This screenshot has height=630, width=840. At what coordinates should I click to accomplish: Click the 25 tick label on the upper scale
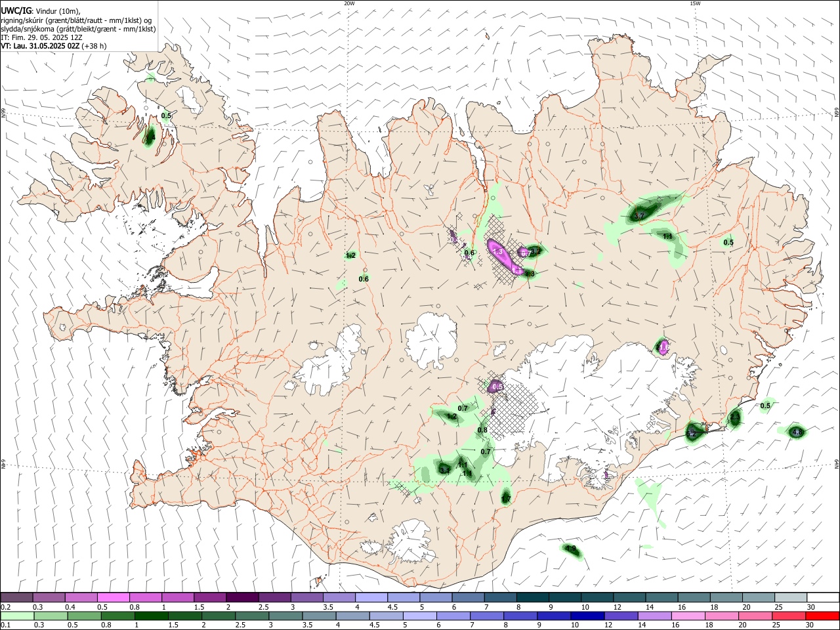pyautogui.click(x=778, y=607)
